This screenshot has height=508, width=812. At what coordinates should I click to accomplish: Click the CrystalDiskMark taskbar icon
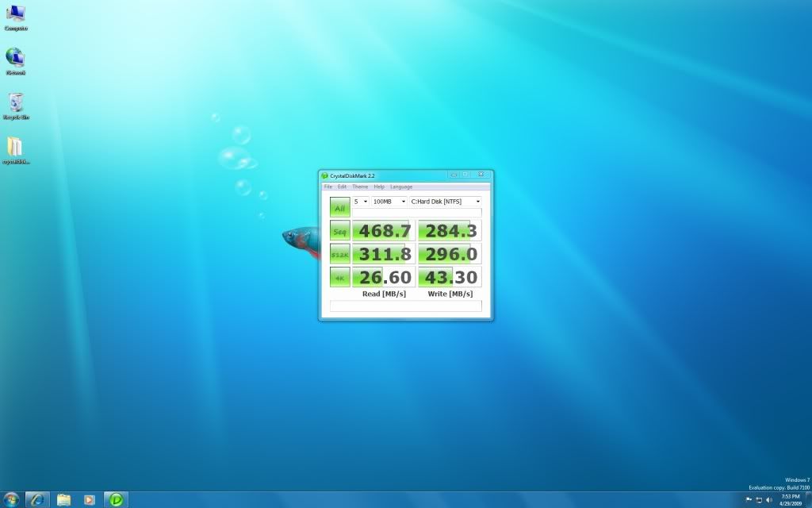click(116, 499)
